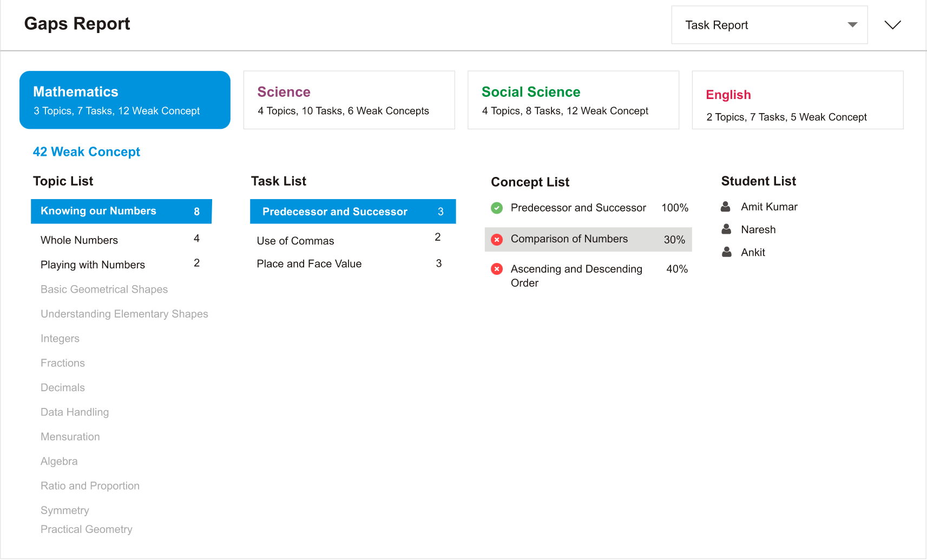The height and width of the screenshot is (560, 927).
Task: Select the Mathematics subject card
Action: tap(124, 100)
